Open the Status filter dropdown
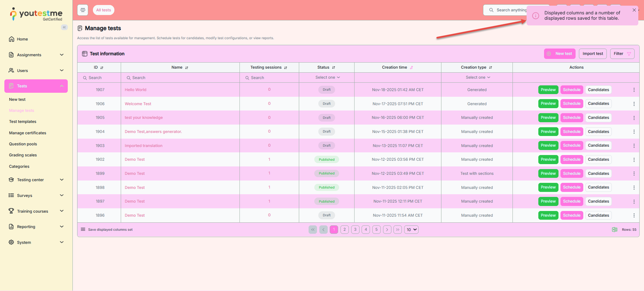Image resolution: width=644 pixels, height=291 pixels. (327, 78)
